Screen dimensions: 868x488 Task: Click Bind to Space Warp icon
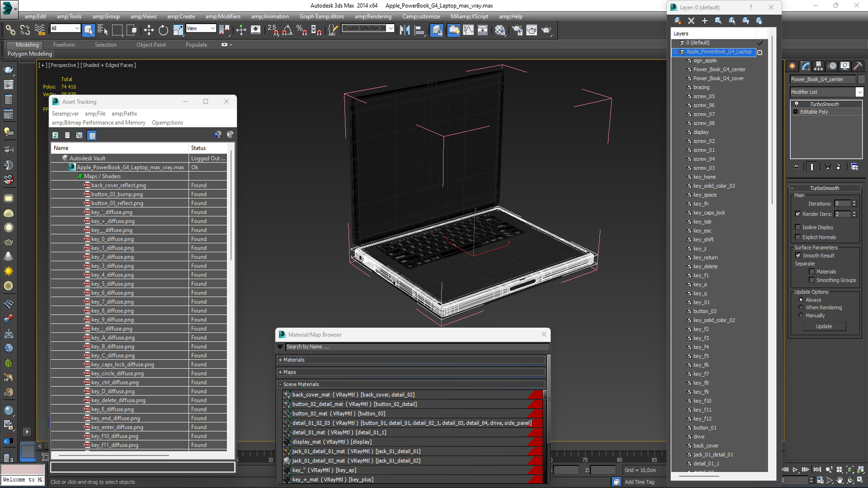(x=40, y=30)
